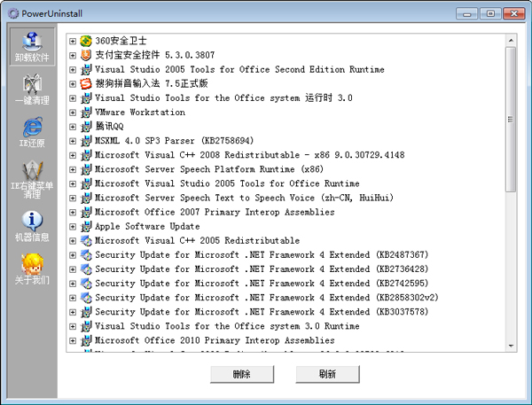532x405 pixels.
Task: Select Microsoft Office 2007 Primary Interop Assemblies text
Action: (x=215, y=212)
